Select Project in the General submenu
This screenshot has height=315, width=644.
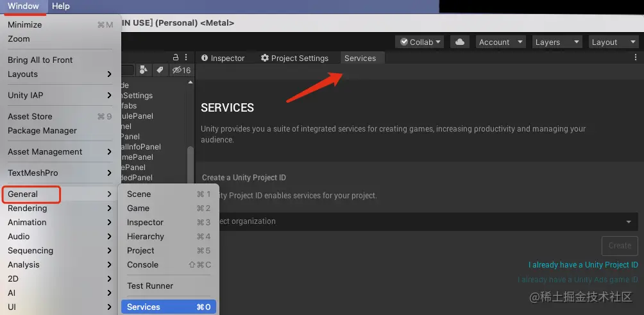[x=169, y=250]
